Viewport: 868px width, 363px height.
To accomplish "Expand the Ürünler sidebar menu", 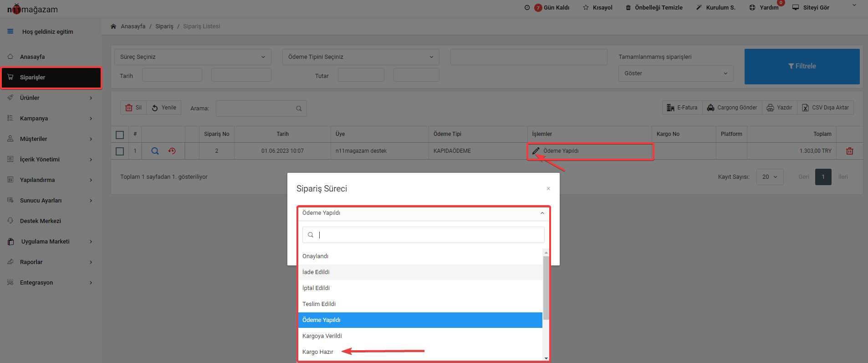I will point(91,98).
